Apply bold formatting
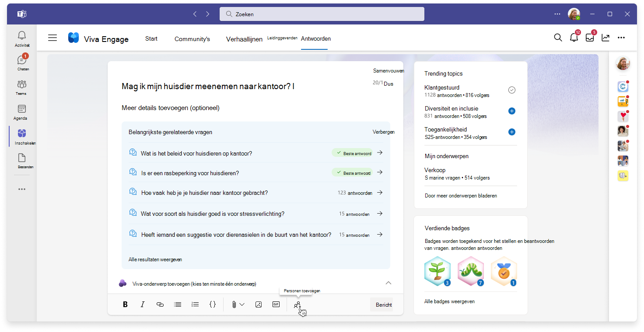The width and height of the screenshot is (644, 332). click(125, 304)
